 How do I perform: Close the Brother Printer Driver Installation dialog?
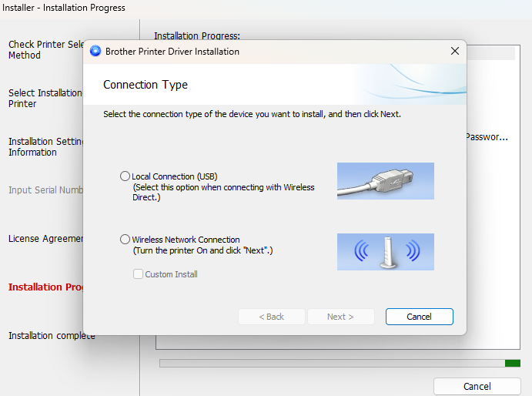pos(455,51)
